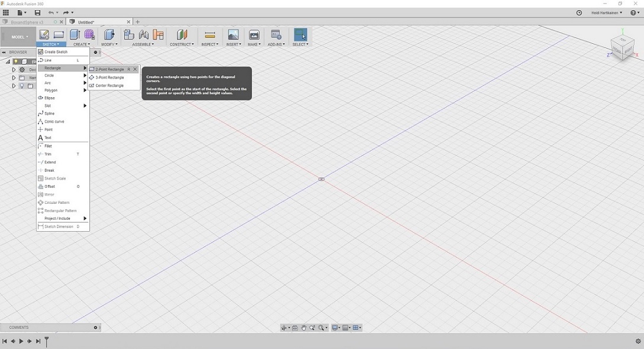Expand the Named Views tree row
Screen dimensions: 644x349
[x=14, y=78]
